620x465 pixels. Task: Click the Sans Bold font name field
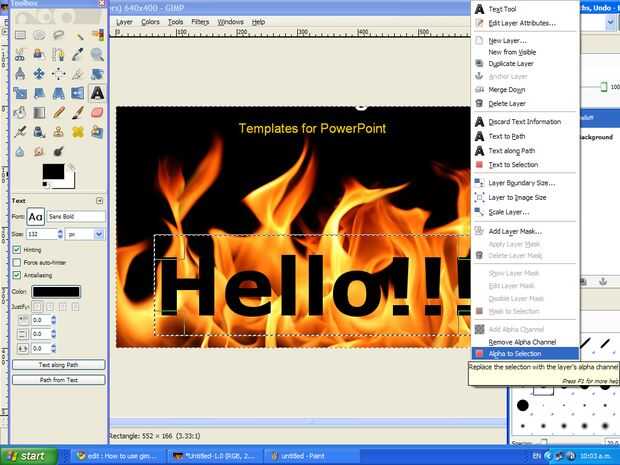coord(76,216)
